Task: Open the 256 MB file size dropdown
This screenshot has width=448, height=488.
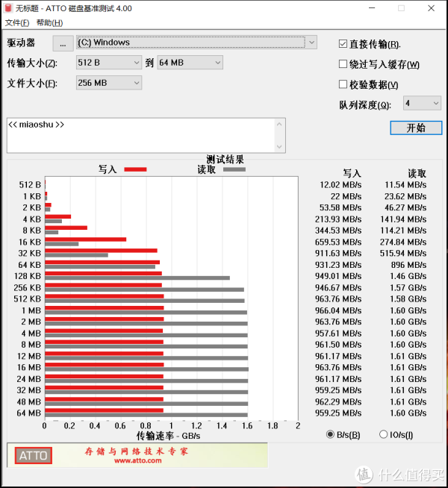Action: point(109,83)
